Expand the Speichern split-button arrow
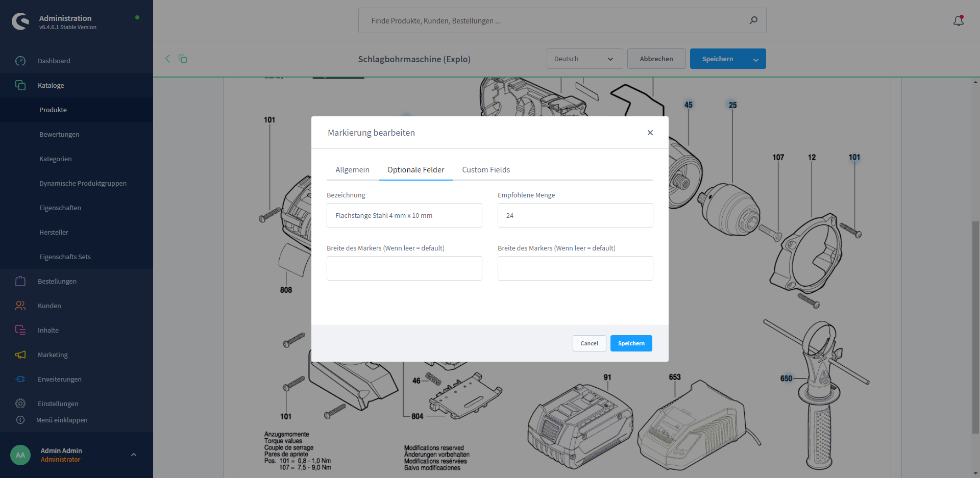This screenshot has width=980, height=478. 756,59
